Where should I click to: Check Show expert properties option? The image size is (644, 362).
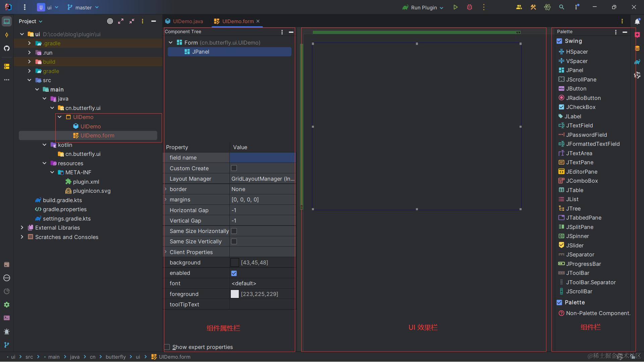pyautogui.click(x=167, y=347)
